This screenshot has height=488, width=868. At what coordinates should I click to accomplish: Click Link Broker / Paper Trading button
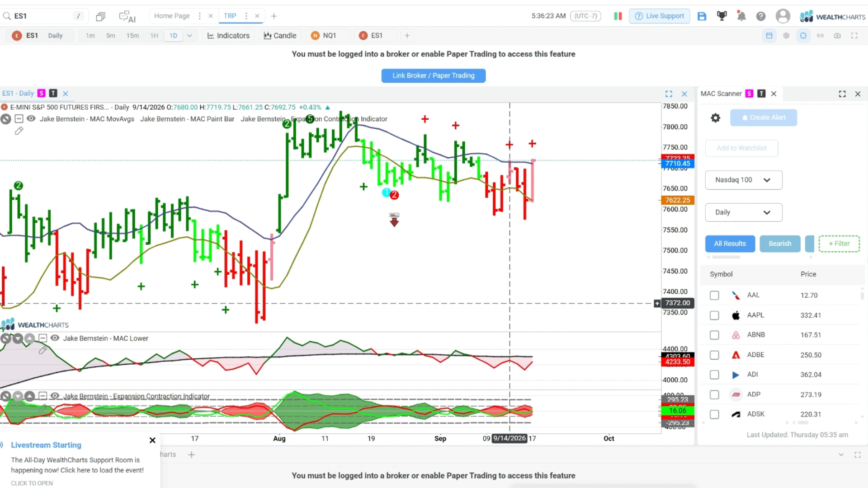(x=433, y=75)
